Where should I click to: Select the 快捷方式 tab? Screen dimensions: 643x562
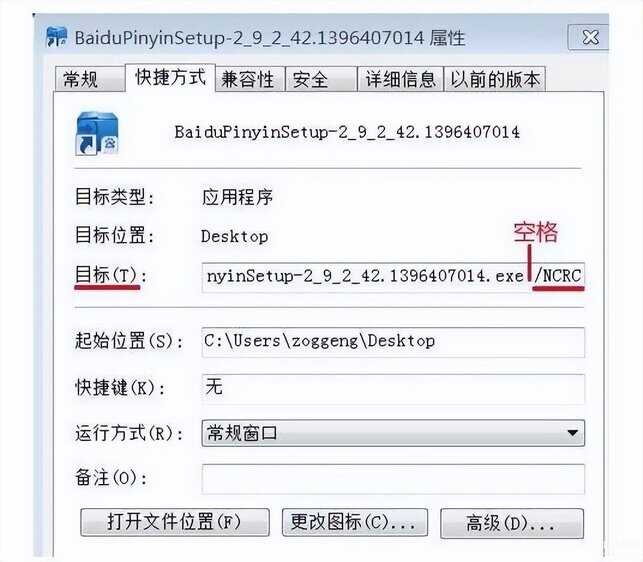tap(170, 77)
